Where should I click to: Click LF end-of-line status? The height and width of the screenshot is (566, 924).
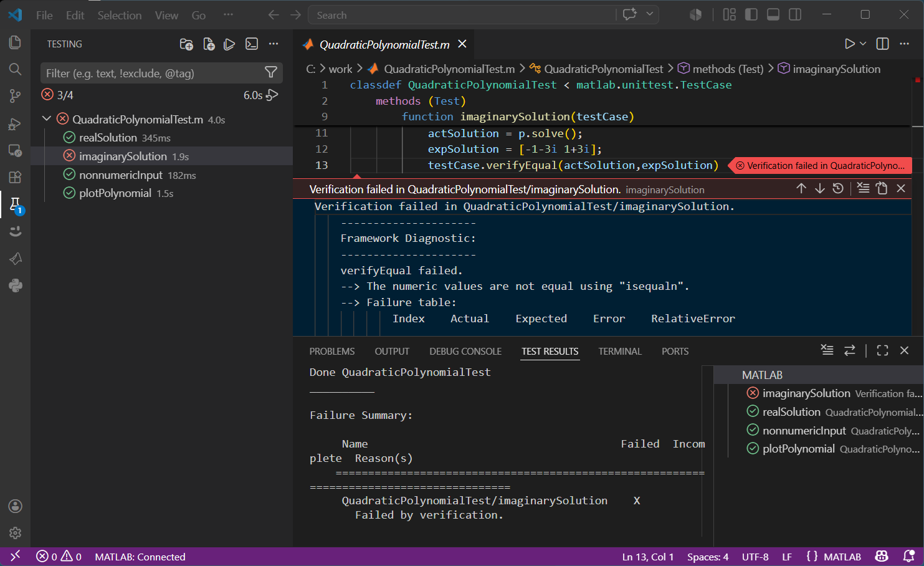click(x=787, y=557)
